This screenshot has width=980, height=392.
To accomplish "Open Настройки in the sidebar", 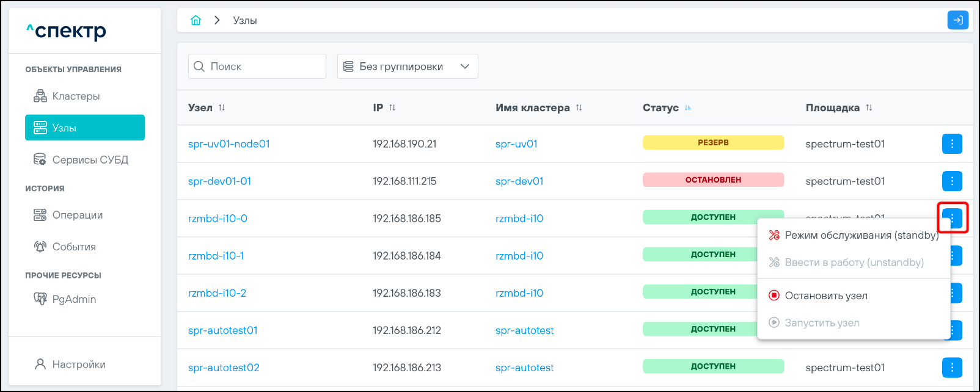I will pyautogui.click(x=78, y=365).
